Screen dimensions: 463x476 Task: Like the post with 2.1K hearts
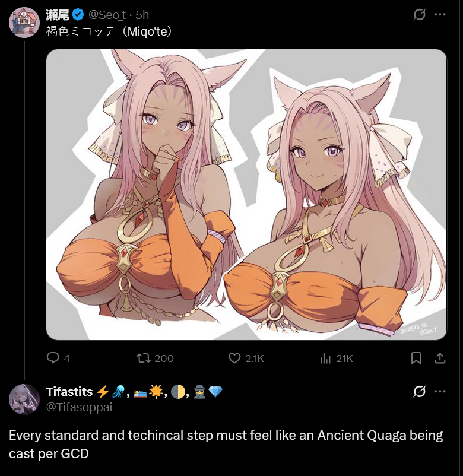234,358
